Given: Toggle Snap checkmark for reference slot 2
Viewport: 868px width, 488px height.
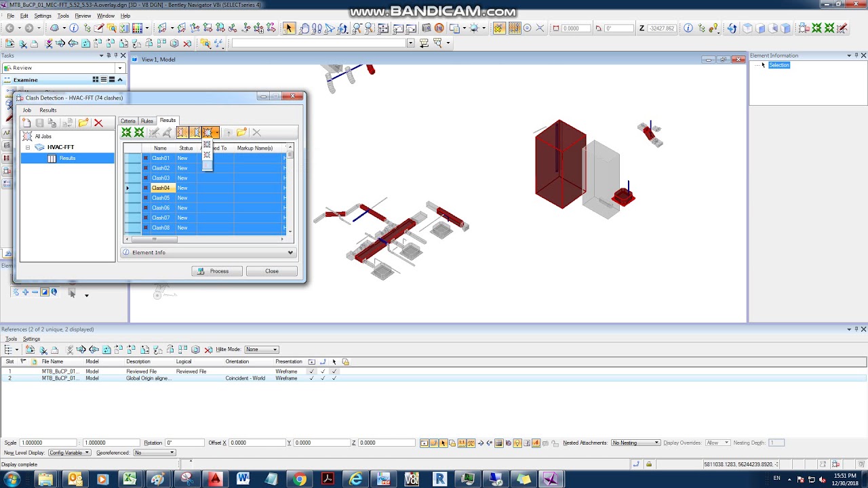Looking at the screenshot, I should (323, 378).
